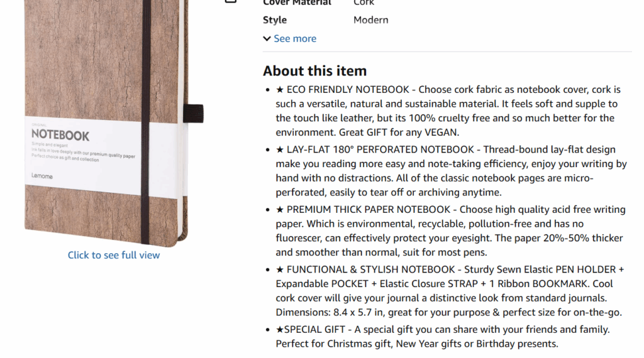This screenshot has width=644, height=358.
Task: Click the "Style" attribute label
Action: (x=275, y=20)
